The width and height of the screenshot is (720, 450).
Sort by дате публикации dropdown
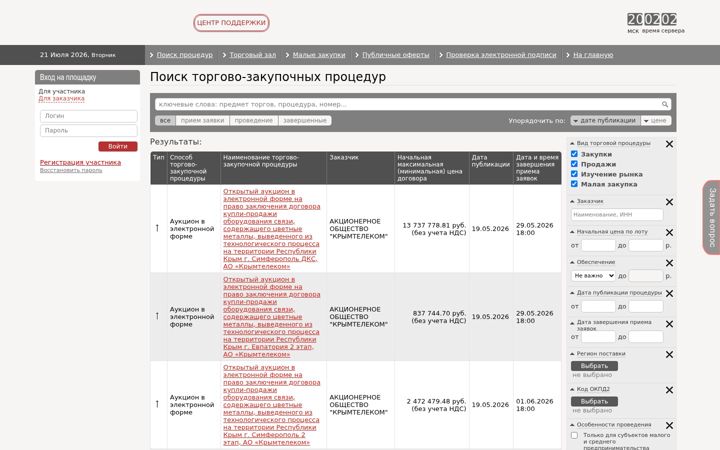click(605, 120)
